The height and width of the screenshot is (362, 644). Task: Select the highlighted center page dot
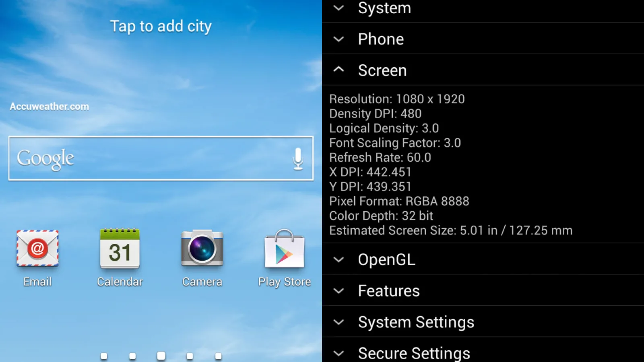click(161, 356)
